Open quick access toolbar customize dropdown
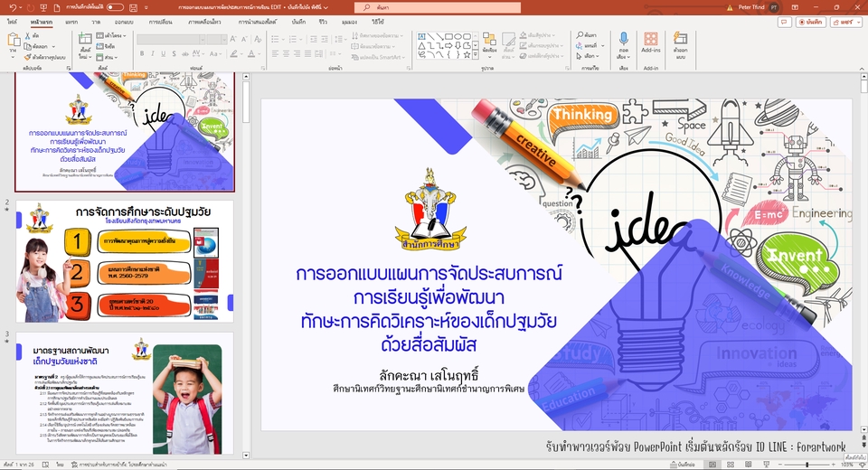The height and width of the screenshot is (470, 868). click(146, 8)
